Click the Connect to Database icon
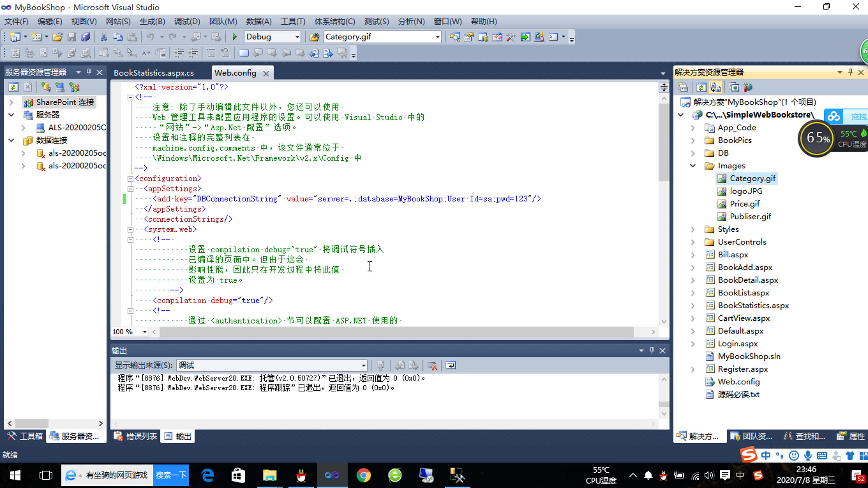 [x=45, y=87]
